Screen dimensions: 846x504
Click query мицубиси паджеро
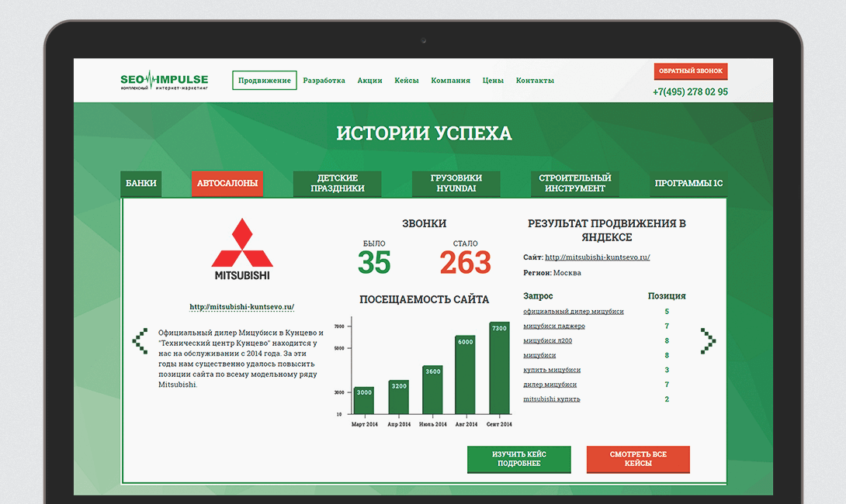pos(553,326)
